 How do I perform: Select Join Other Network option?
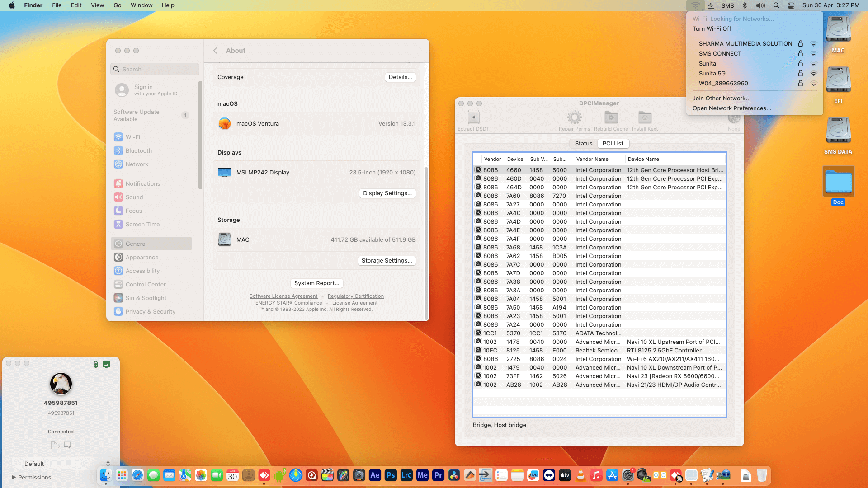722,98
